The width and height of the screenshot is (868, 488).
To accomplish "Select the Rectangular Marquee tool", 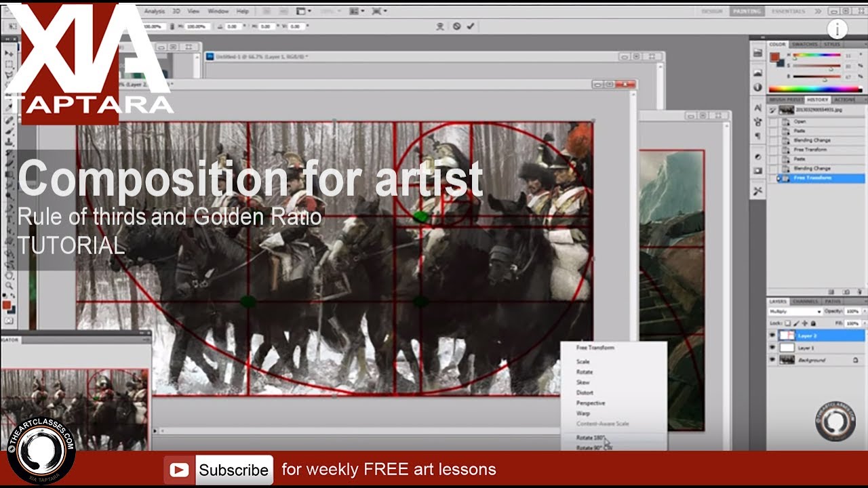I will [x=9, y=64].
